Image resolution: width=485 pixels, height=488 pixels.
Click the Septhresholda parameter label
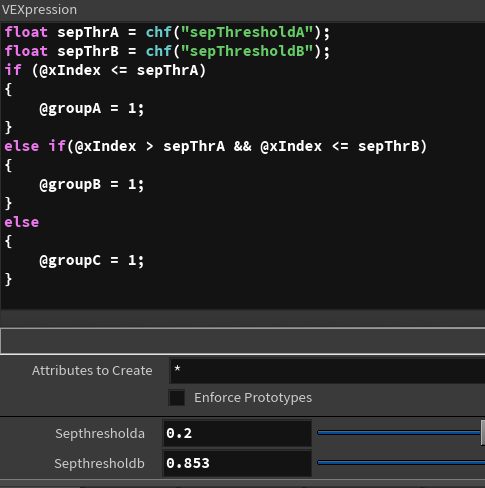coord(100,433)
